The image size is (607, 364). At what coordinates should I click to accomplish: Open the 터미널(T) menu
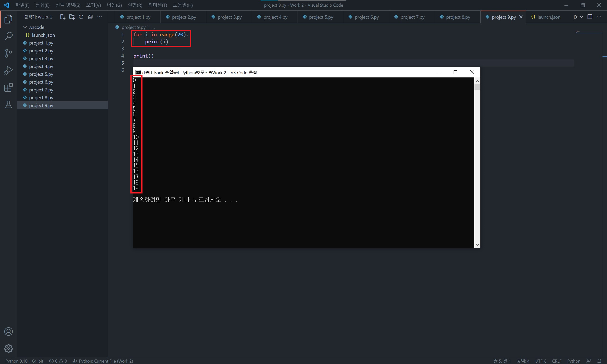pos(157,5)
